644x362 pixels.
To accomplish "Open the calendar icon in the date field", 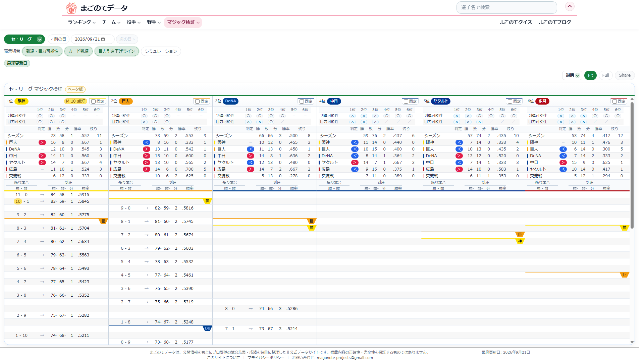I will click(103, 39).
